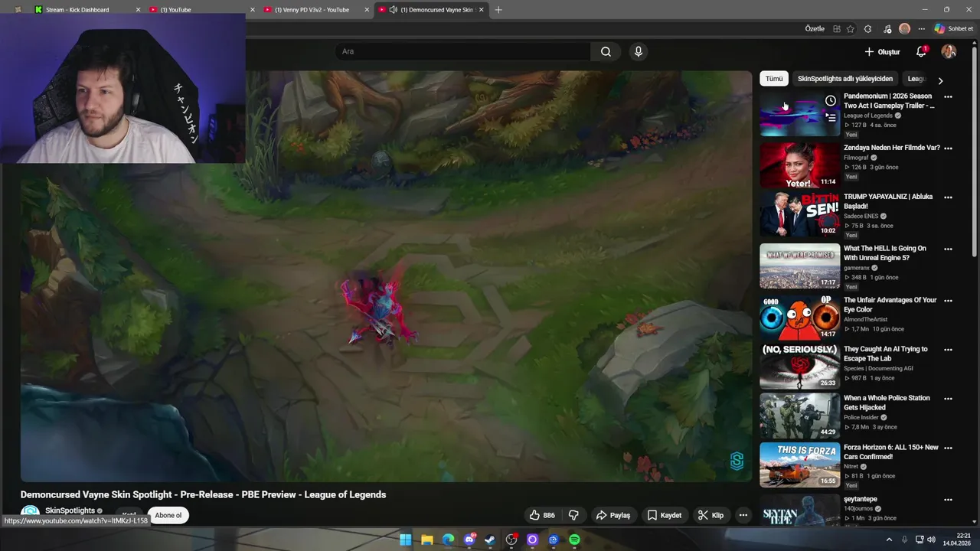980x551 pixels.
Task: Mute audio on the Demoncursed Vayne tab
Action: pos(393,10)
